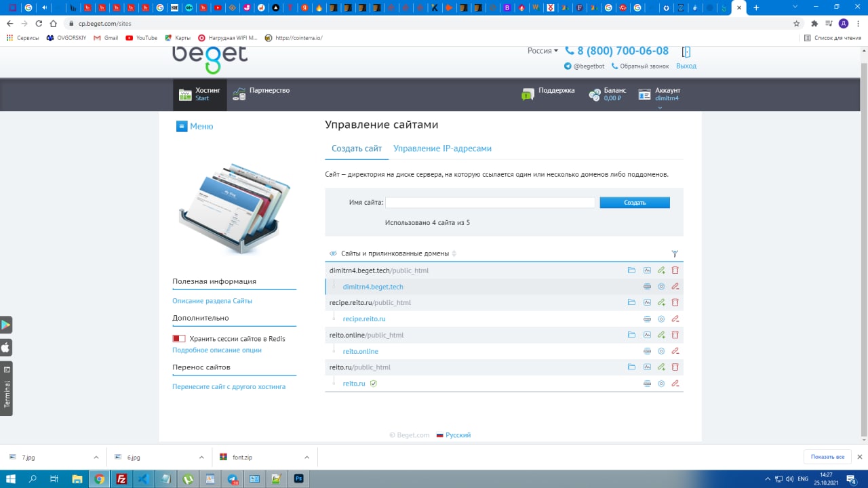Viewport: 868px width, 488px height.
Task: Click the SSL shield badge next to reito.ru
Action: (x=373, y=384)
